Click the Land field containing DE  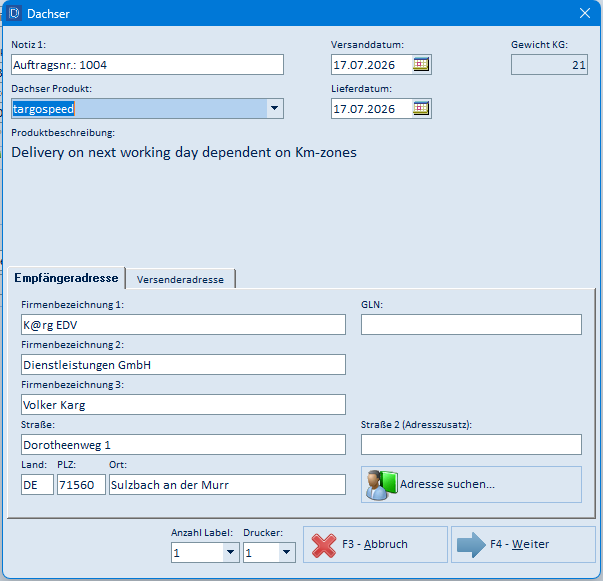(x=37, y=484)
